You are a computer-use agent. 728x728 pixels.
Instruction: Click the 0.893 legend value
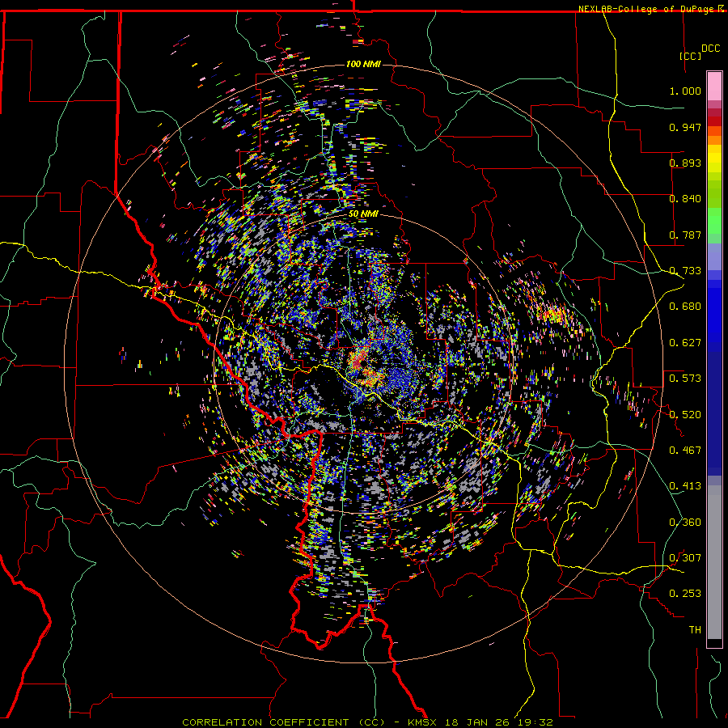click(x=685, y=163)
